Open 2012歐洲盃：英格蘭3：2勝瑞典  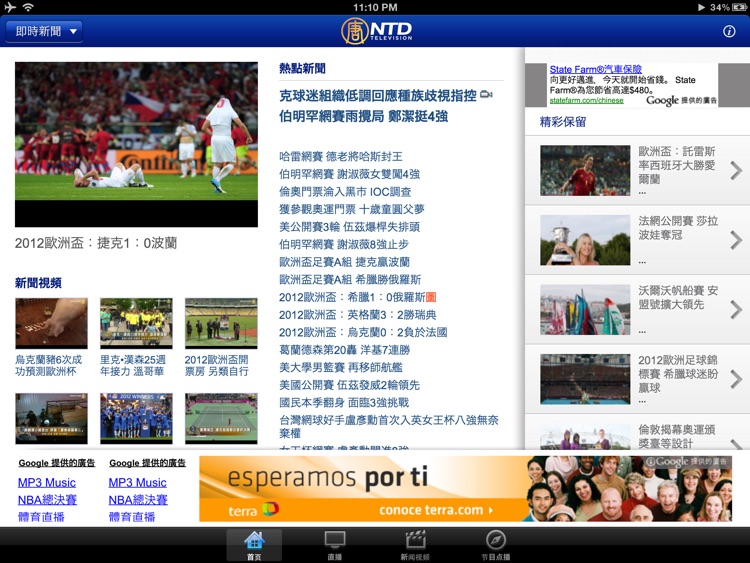(358, 315)
